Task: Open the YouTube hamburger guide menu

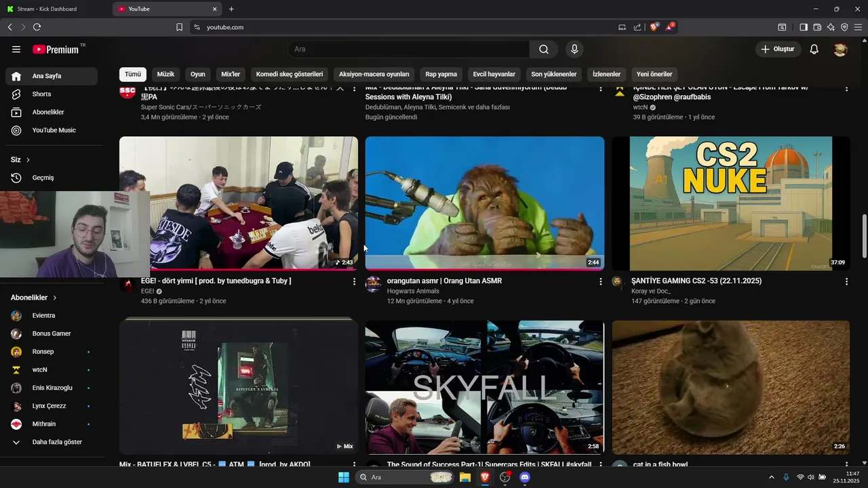Action: pyautogui.click(x=16, y=49)
